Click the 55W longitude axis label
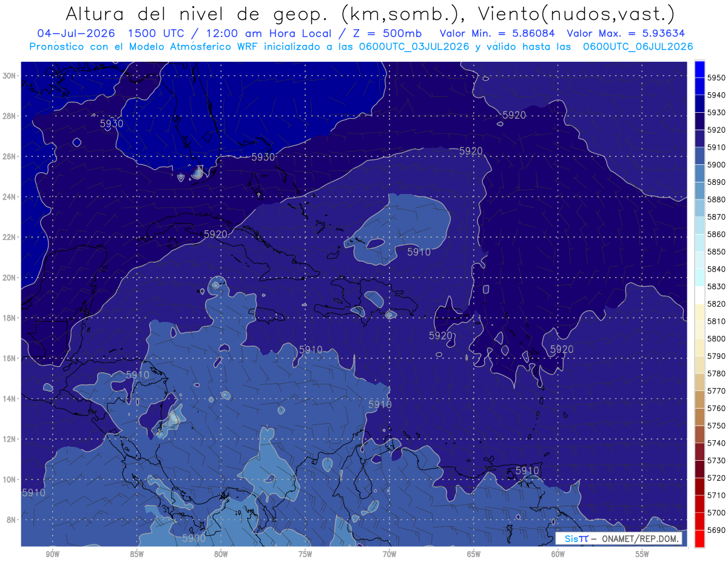 (642, 554)
